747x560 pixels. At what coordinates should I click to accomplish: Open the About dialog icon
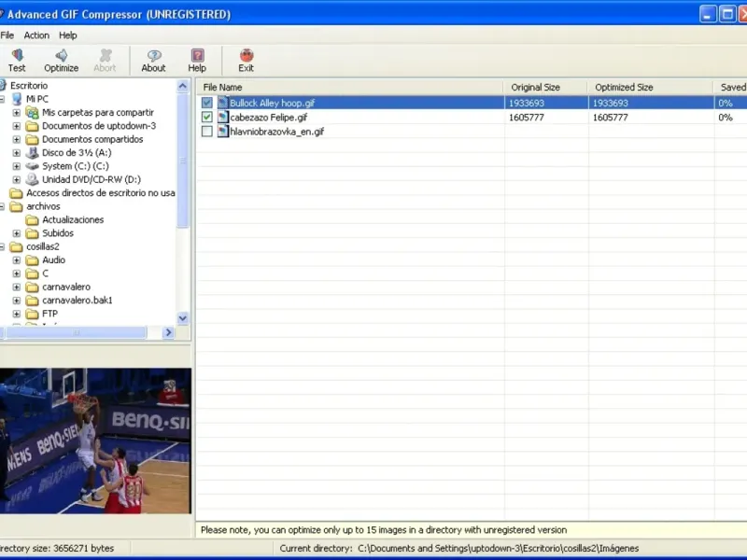click(x=153, y=56)
